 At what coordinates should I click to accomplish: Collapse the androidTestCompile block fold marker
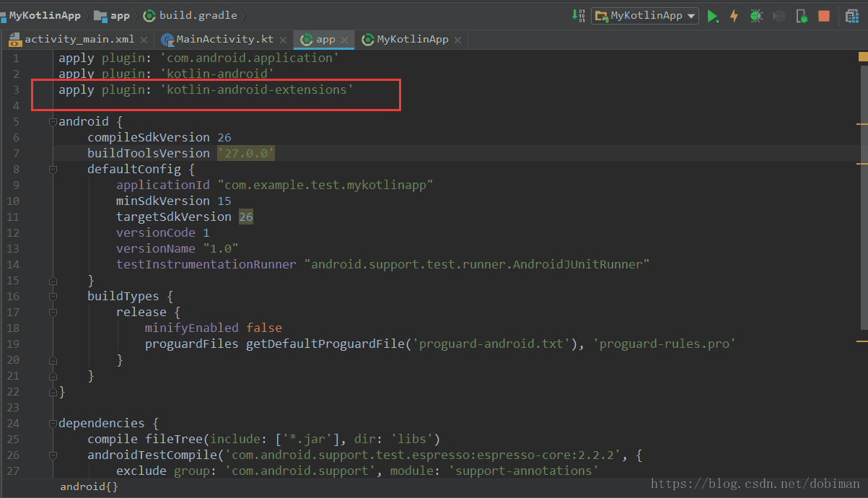(53, 455)
